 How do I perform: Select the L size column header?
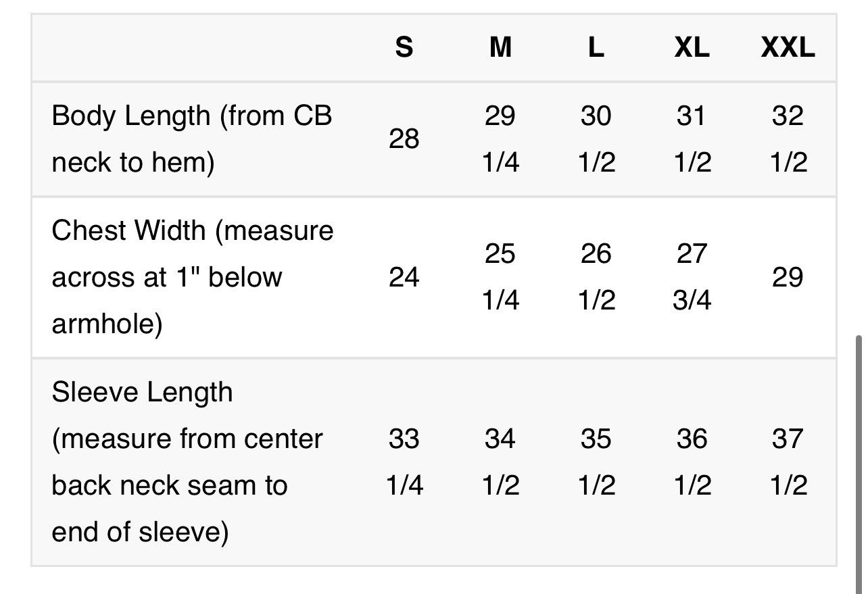596,48
